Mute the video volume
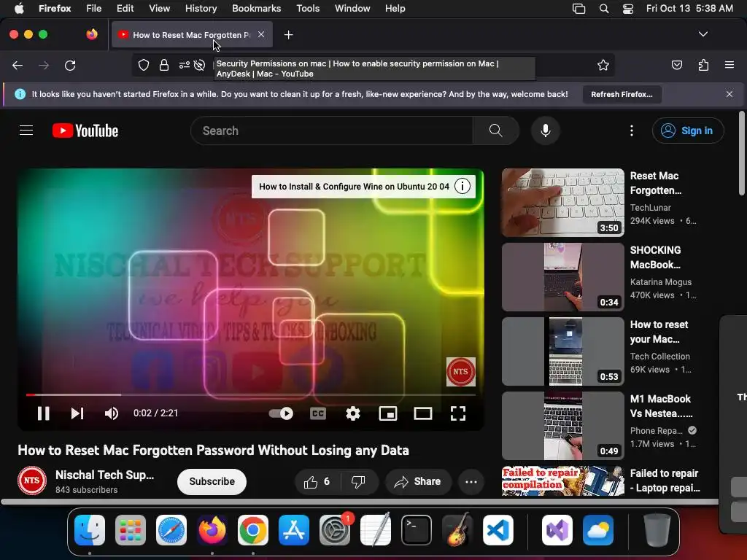The width and height of the screenshot is (747, 560). tap(112, 413)
